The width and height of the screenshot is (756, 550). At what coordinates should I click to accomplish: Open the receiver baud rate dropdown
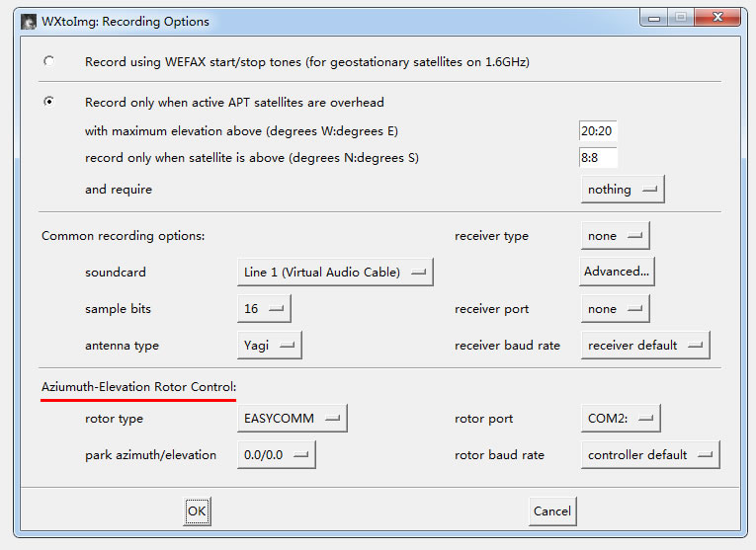644,345
